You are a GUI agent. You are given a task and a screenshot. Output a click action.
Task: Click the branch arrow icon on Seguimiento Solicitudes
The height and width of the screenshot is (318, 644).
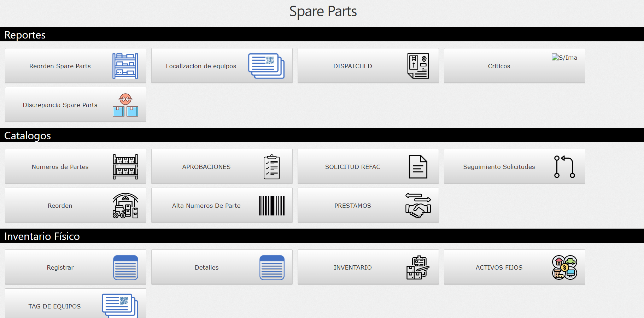tap(564, 167)
